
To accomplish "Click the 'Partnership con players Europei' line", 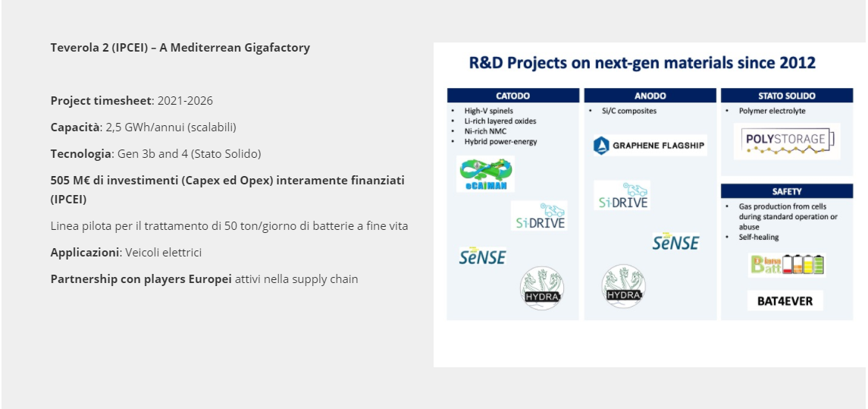I will click(204, 279).
